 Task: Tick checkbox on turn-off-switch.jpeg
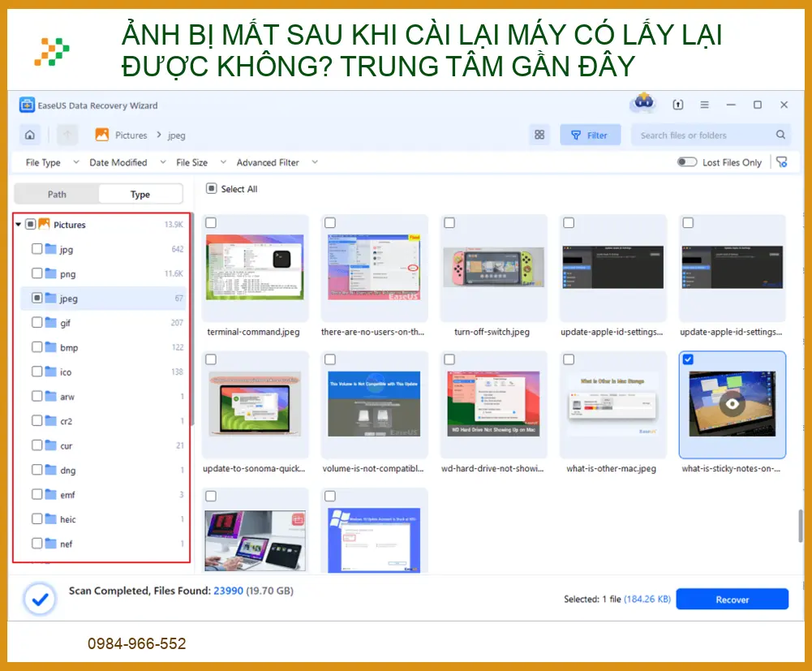point(449,223)
